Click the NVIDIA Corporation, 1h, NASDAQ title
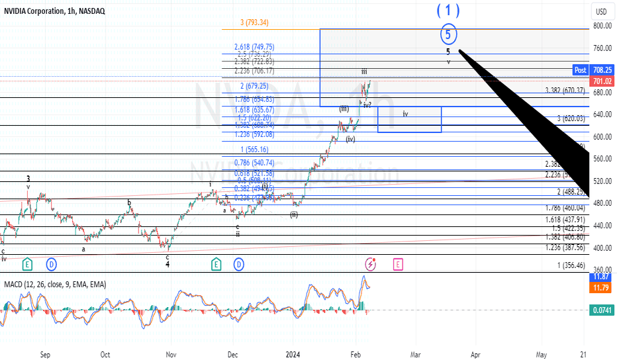 click(x=54, y=11)
